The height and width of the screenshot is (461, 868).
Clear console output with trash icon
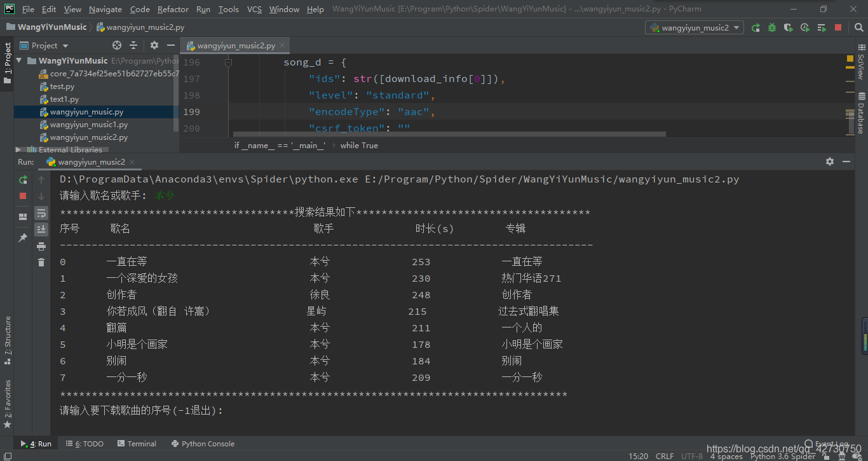point(41,262)
